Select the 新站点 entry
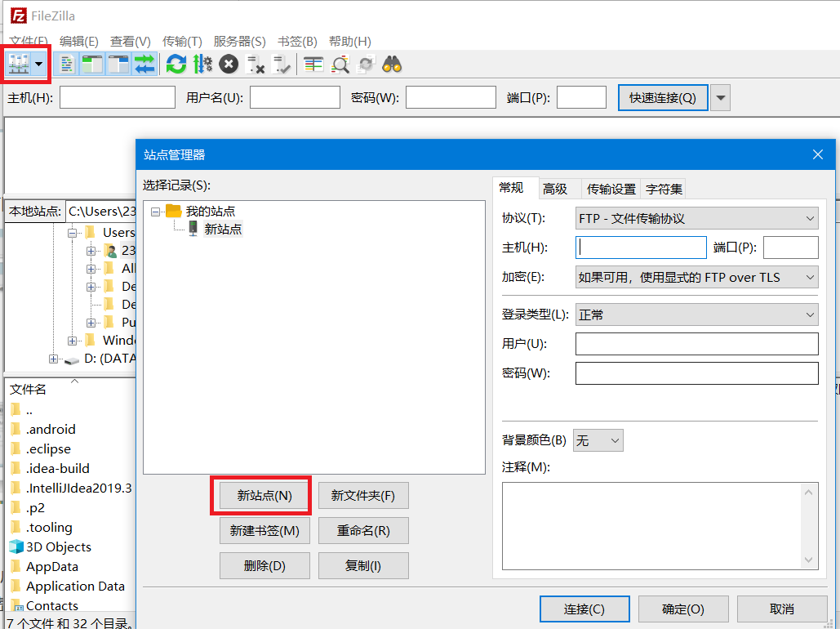The width and height of the screenshot is (840, 629). (223, 230)
